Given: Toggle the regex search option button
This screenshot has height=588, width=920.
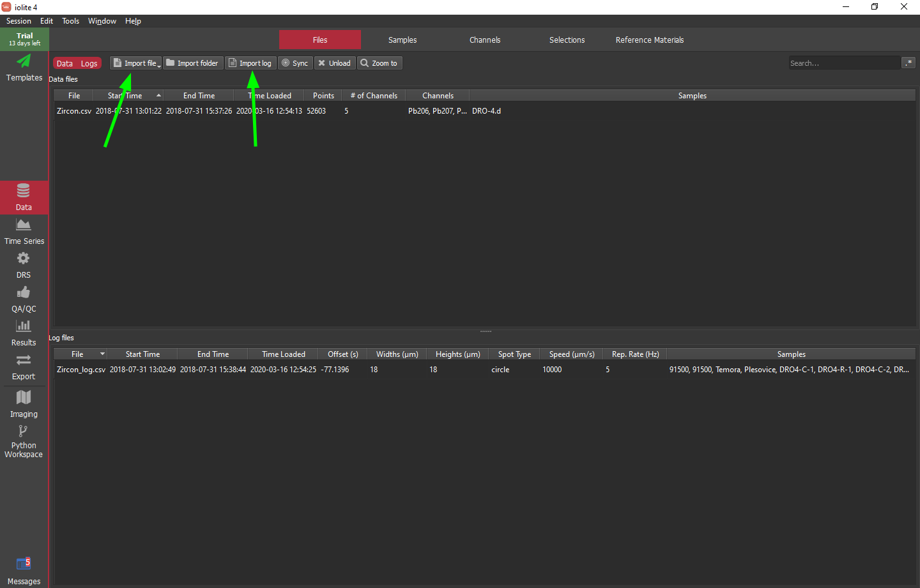Looking at the screenshot, I should tap(908, 63).
